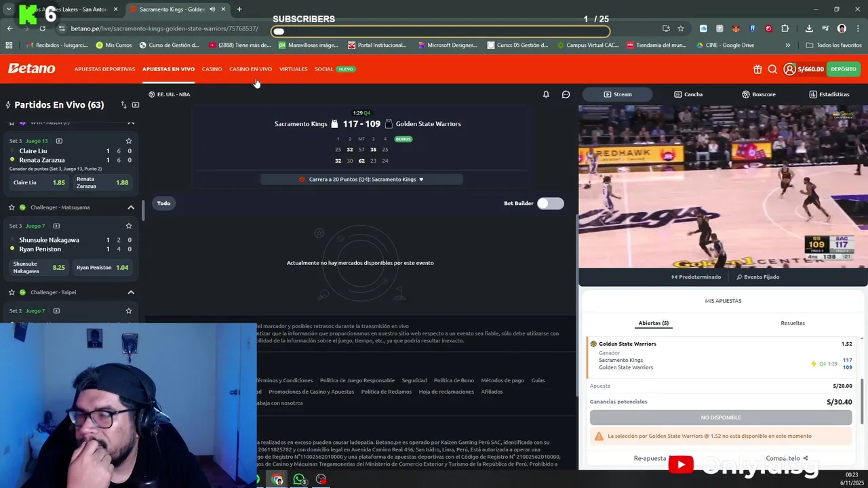This screenshot has height=488, width=868.
Task: Open the tab search dropdown arrow
Action: [9, 9]
